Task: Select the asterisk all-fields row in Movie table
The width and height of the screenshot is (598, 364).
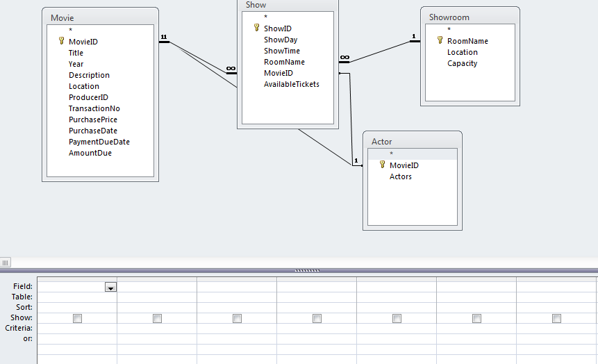Action: pyautogui.click(x=71, y=31)
